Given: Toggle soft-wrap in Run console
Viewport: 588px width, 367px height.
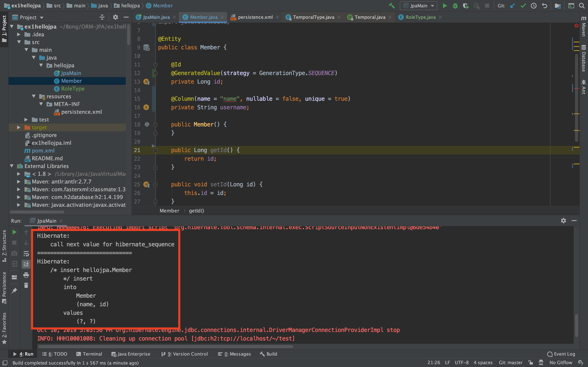Looking at the screenshot, I should tap(26, 254).
